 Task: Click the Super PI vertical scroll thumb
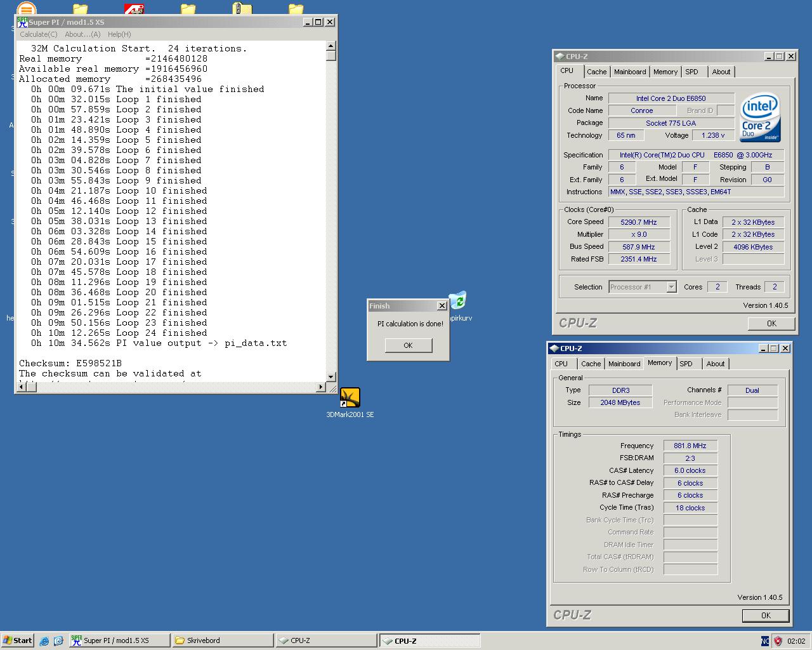point(331,56)
